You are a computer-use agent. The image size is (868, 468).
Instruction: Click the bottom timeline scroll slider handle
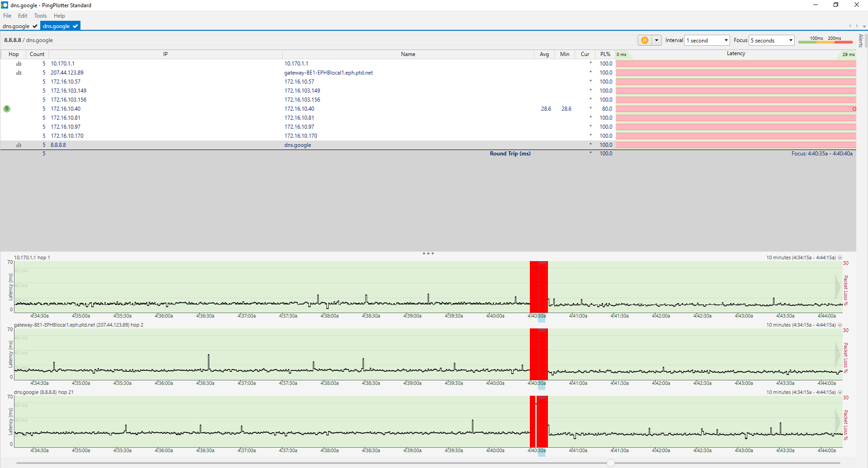[611, 463]
